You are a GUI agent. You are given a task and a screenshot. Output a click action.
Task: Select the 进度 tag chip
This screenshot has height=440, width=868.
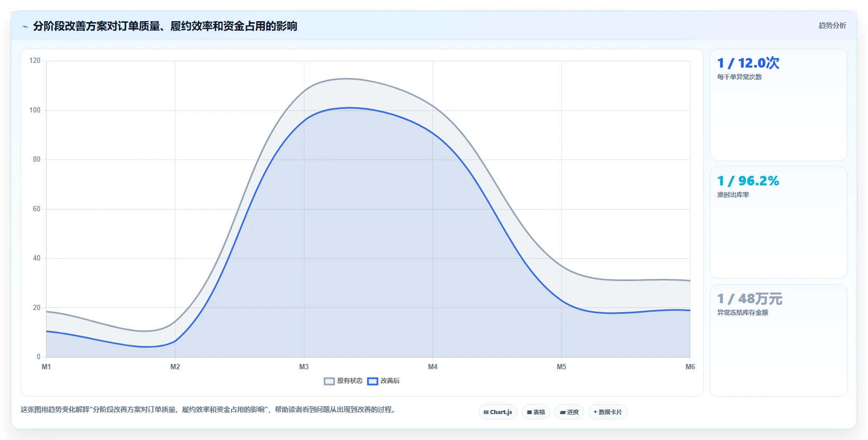click(x=569, y=412)
